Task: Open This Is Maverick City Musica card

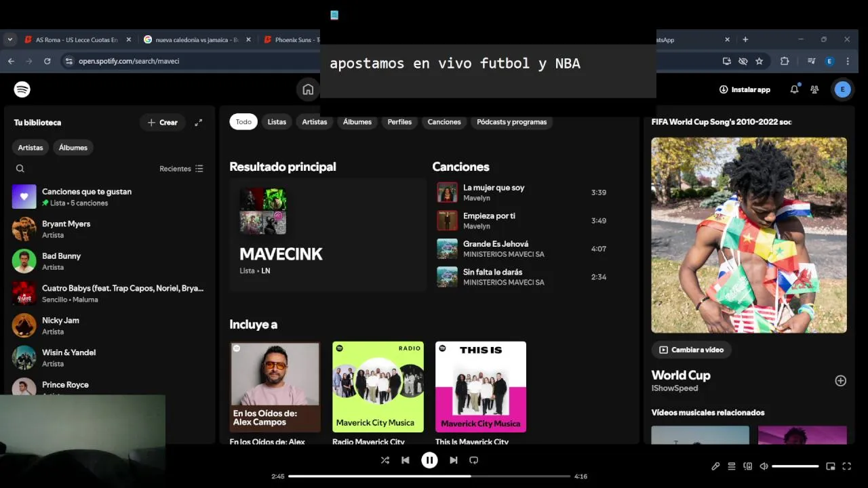Action: [481, 394]
